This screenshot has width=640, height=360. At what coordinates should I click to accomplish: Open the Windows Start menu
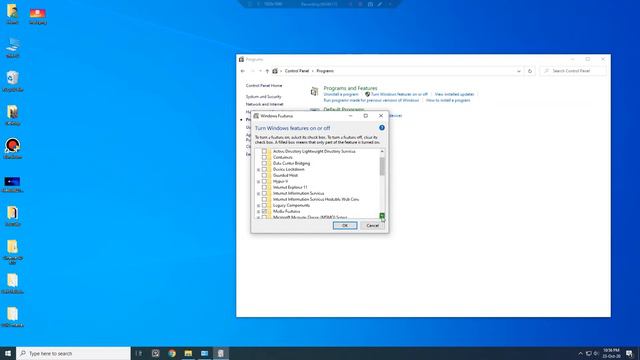[8, 353]
